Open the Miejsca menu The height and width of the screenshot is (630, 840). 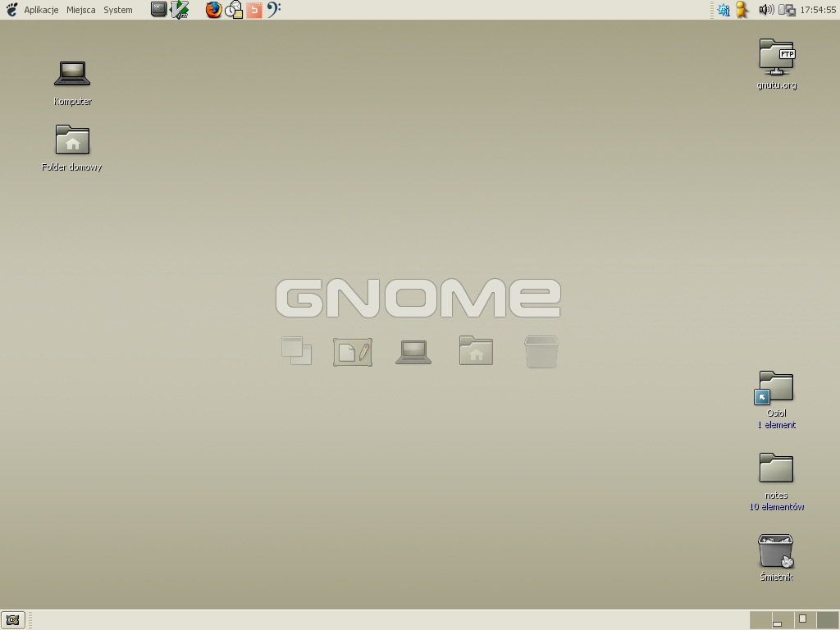(x=81, y=10)
